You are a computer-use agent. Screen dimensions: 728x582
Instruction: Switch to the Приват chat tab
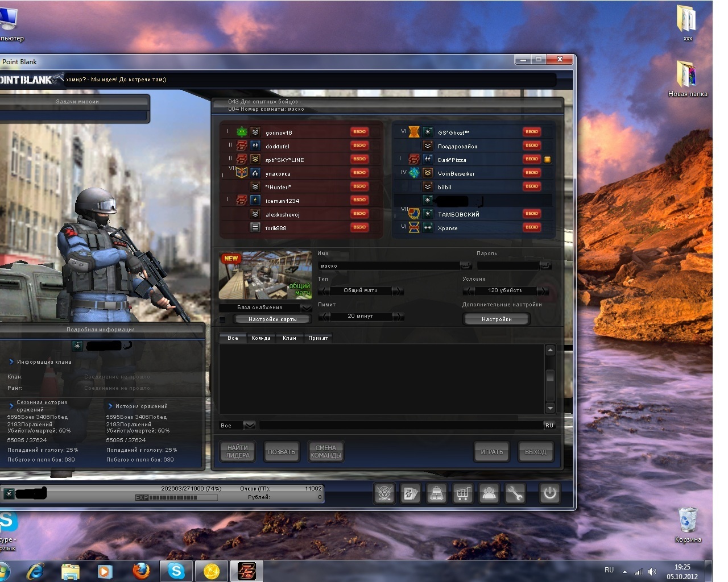tap(318, 338)
